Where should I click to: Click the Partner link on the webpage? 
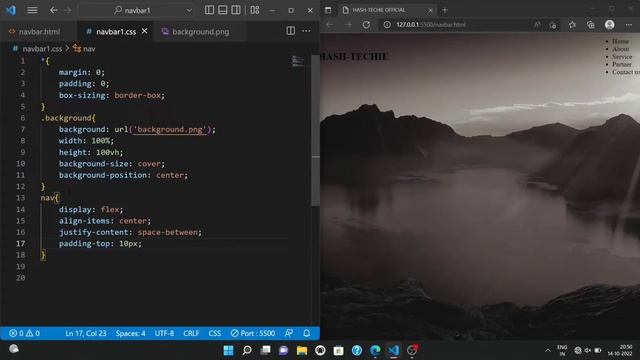(x=622, y=64)
